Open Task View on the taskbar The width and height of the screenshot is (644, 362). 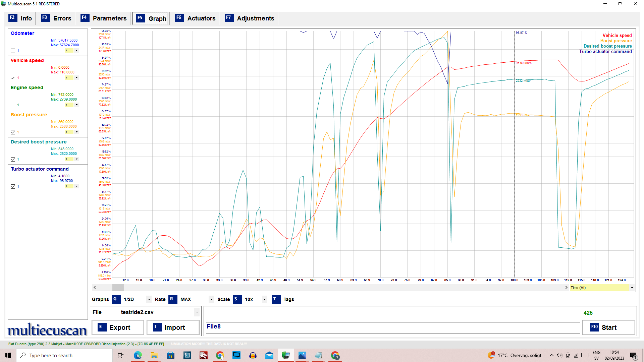[121, 355]
